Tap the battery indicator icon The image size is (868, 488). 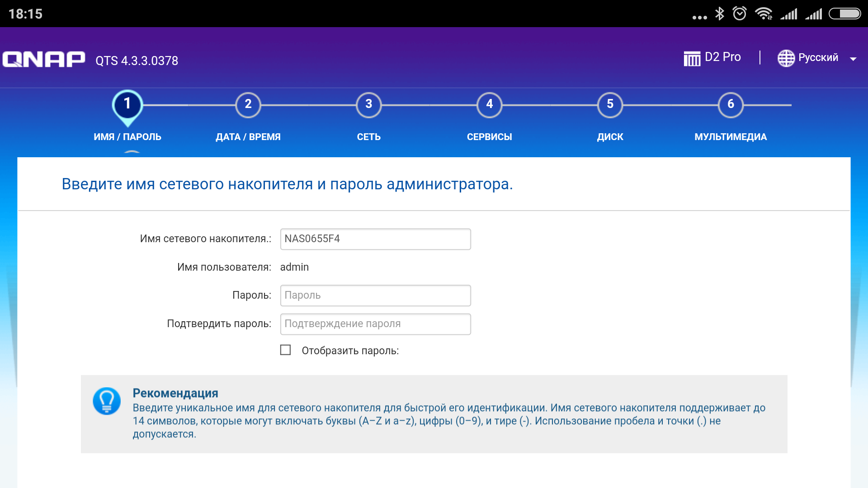[844, 14]
